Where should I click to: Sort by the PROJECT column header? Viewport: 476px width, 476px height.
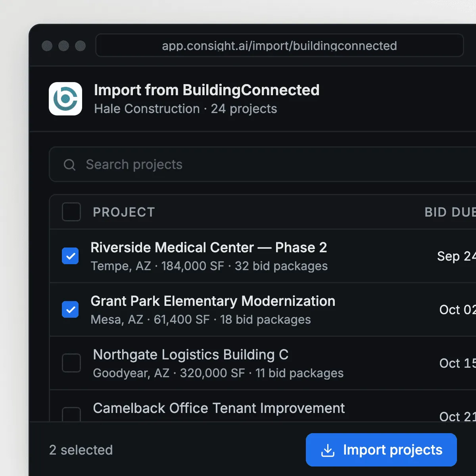tap(124, 212)
